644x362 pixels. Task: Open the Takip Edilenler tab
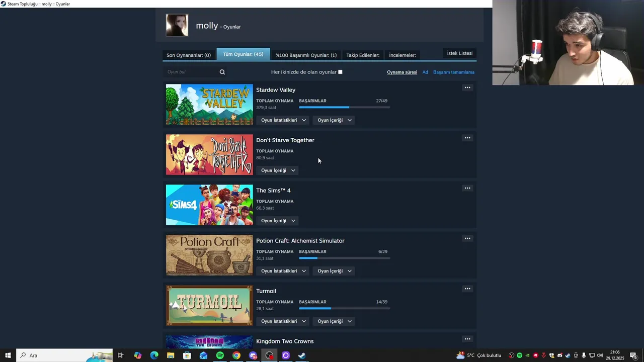point(363,55)
